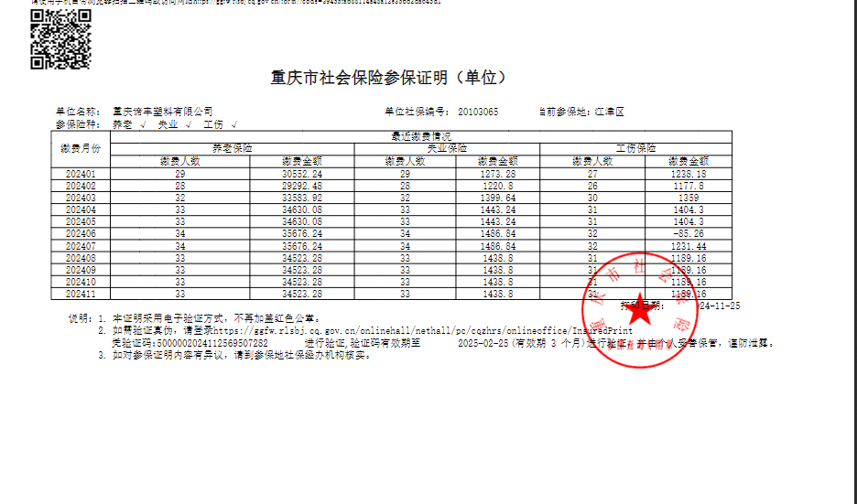Click work injury amount 1231.44 in row 202407

tap(689, 246)
